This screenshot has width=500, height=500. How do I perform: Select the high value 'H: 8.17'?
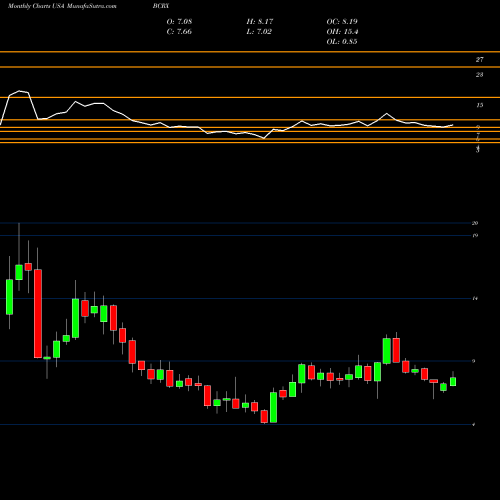coord(260,22)
